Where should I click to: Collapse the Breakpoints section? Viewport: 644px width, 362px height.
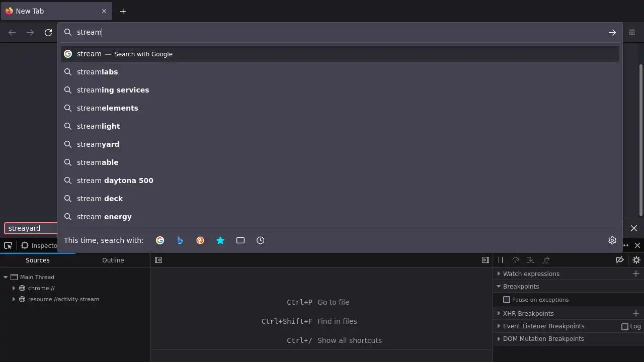521,286
